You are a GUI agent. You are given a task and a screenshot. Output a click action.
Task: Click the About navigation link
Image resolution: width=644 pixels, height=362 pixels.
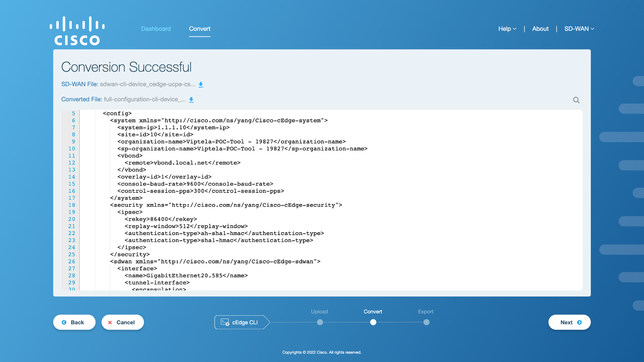pyautogui.click(x=540, y=28)
